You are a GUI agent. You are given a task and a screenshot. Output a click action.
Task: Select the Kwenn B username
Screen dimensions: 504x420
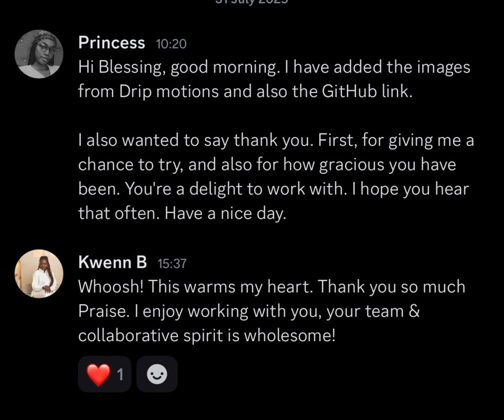[x=113, y=262]
